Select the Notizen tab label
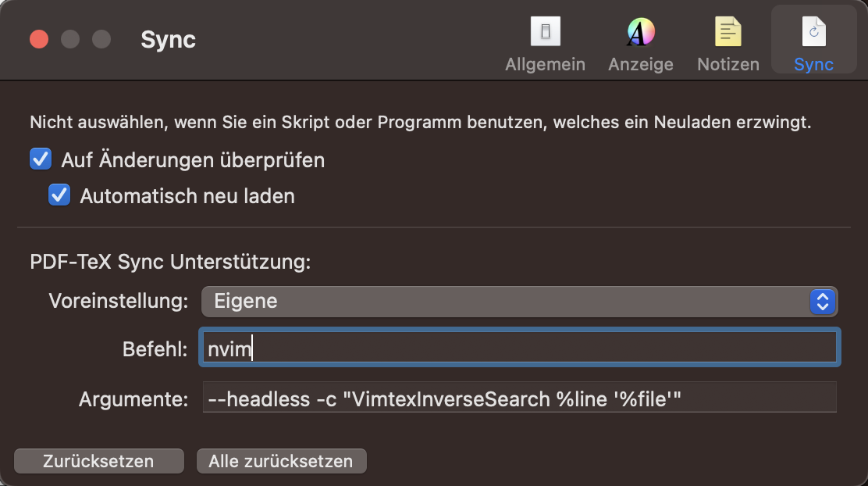Screen dimensions: 868x486 coord(727,64)
